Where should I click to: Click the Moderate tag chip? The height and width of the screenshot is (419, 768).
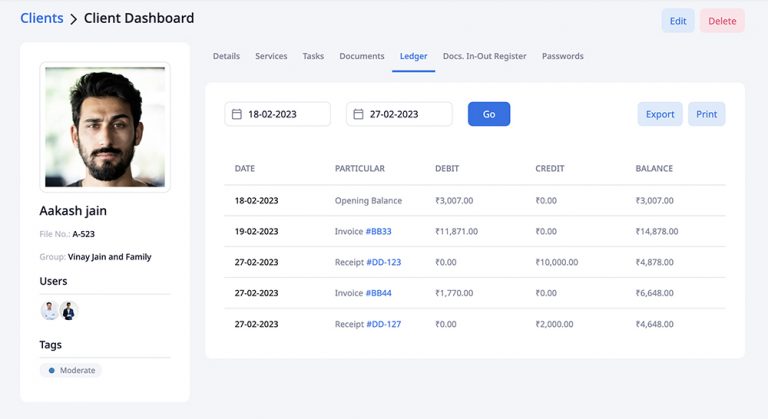point(71,370)
